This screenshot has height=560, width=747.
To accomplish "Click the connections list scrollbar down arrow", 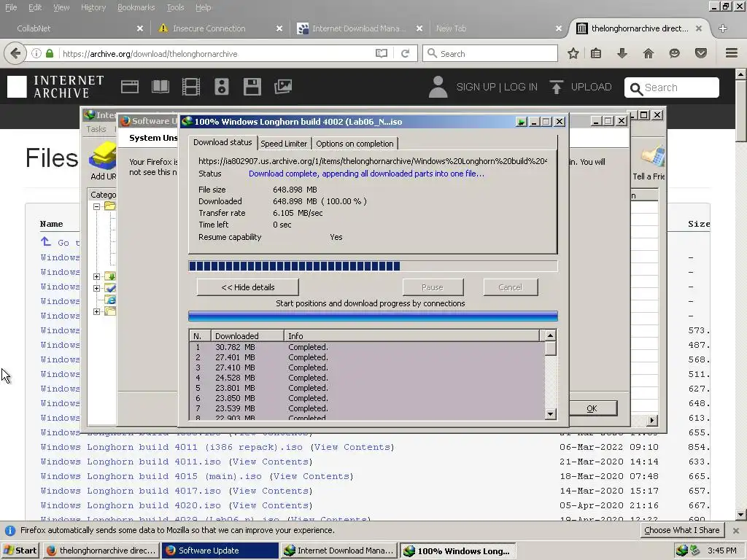I will (x=550, y=414).
